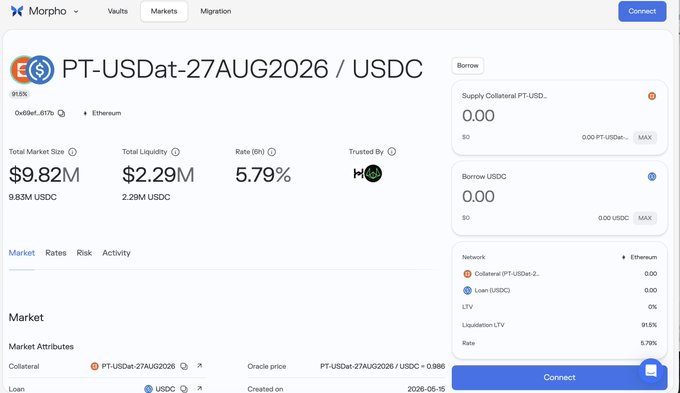Open the chat support bubble

[x=651, y=370]
